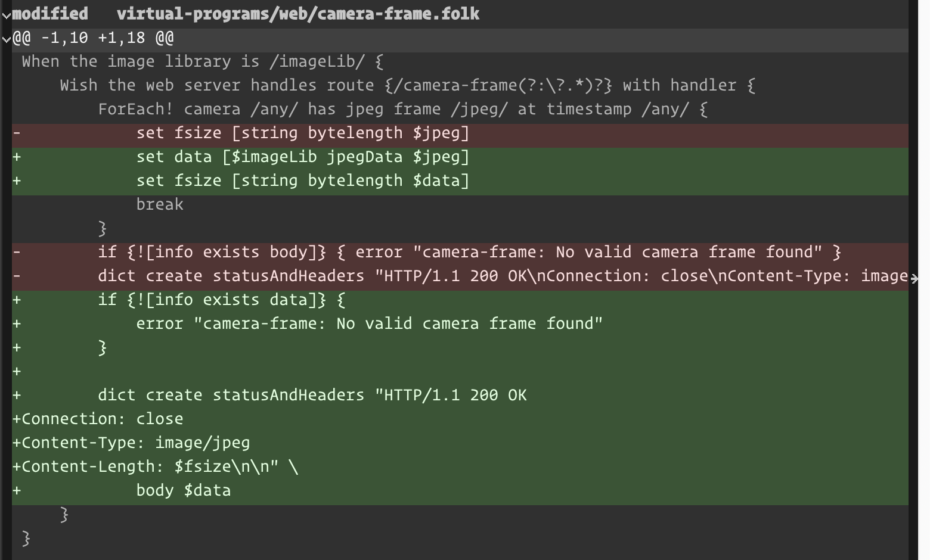Collapse the modified camera-frame.folk file section
Screen dimensions: 930x560
(7, 15)
